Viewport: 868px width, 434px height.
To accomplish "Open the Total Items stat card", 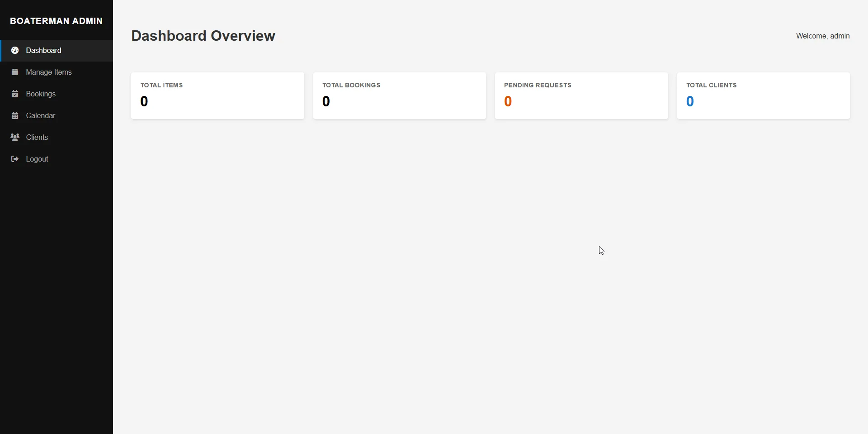I will (x=217, y=95).
